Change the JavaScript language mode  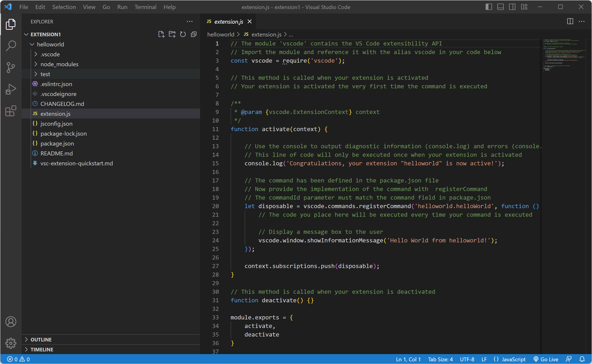pos(513,359)
